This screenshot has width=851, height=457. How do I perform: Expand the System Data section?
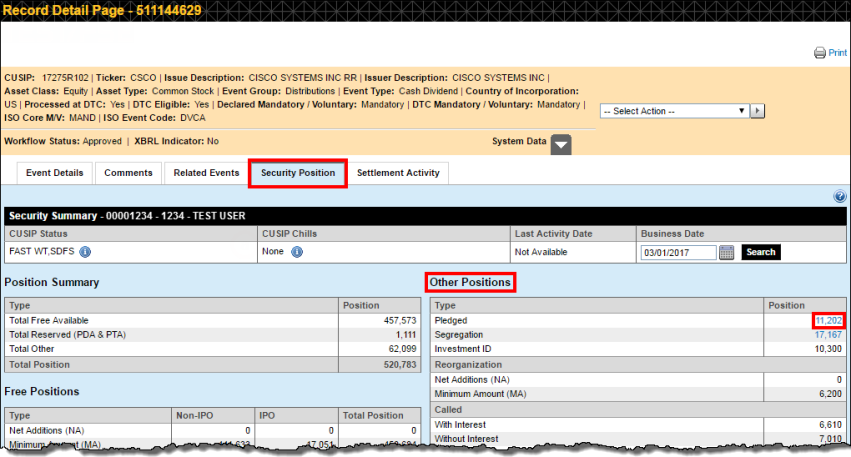[x=561, y=144]
